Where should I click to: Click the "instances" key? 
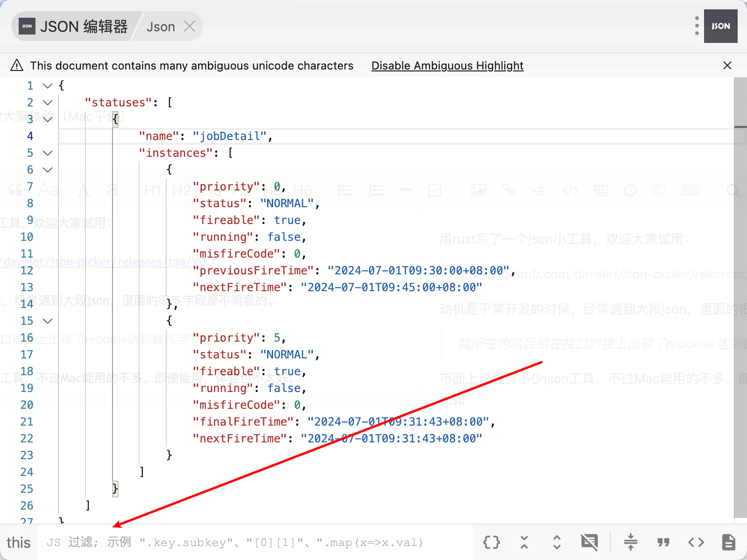tap(176, 153)
